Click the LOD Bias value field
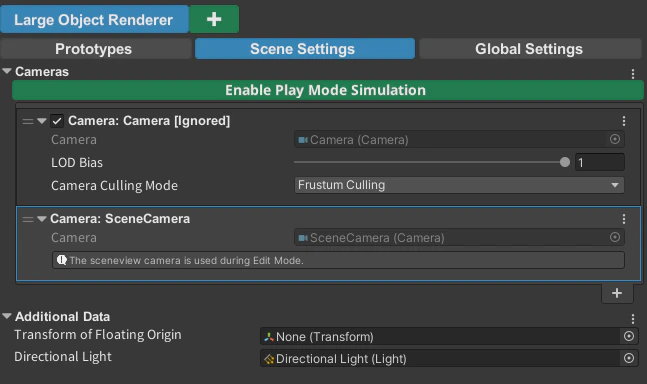647x384 pixels. point(599,162)
